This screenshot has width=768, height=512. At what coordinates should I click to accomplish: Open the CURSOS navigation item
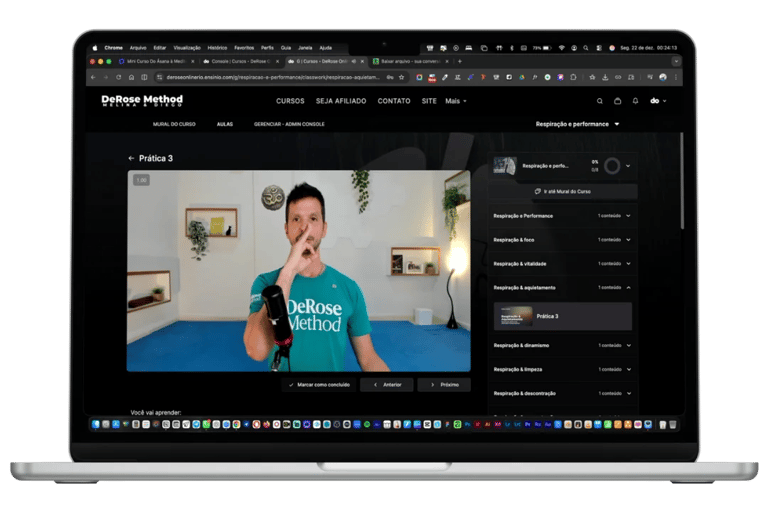click(x=290, y=101)
